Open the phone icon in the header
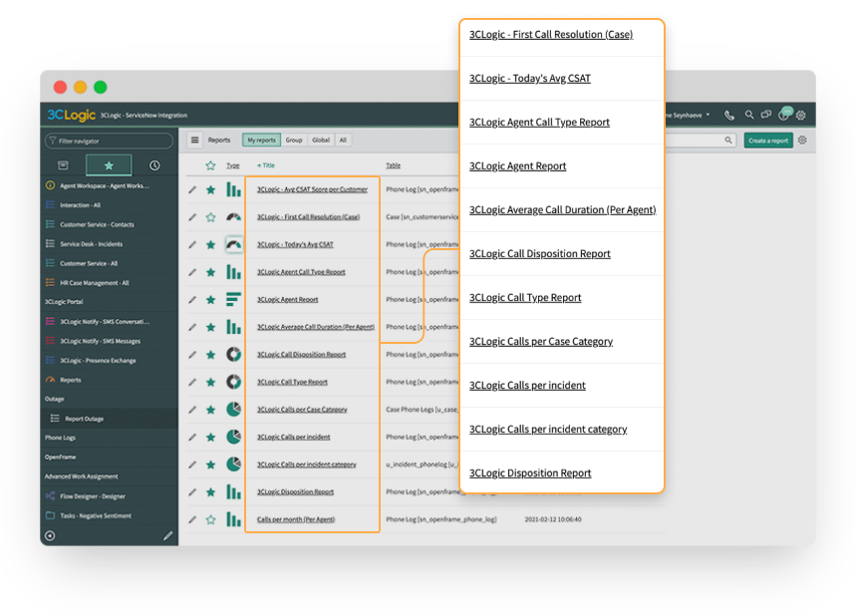The height and width of the screenshot is (616, 856). pyautogui.click(x=728, y=116)
